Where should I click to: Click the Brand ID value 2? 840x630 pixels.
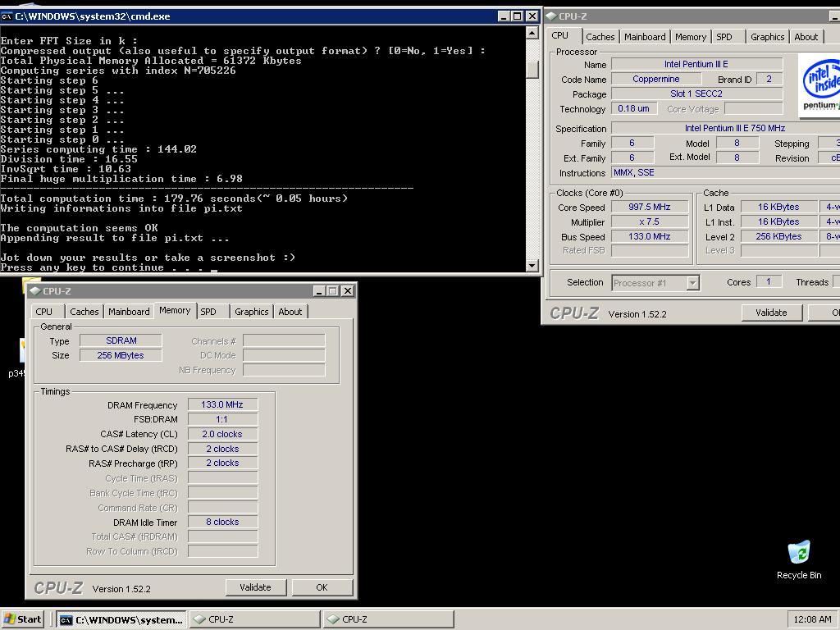[x=769, y=80]
